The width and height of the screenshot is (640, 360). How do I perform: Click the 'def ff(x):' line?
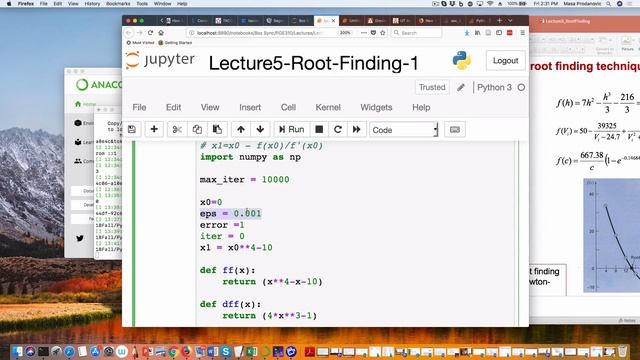point(227,270)
